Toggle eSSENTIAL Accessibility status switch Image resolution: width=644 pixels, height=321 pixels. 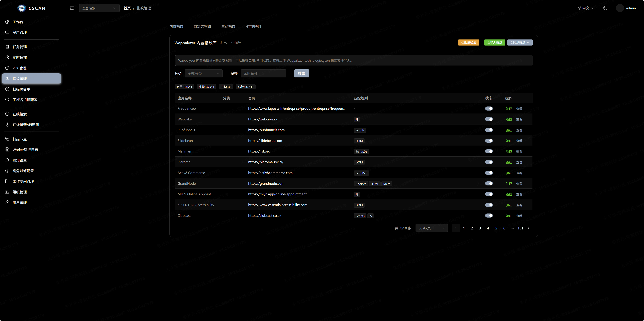pyautogui.click(x=489, y=205)
